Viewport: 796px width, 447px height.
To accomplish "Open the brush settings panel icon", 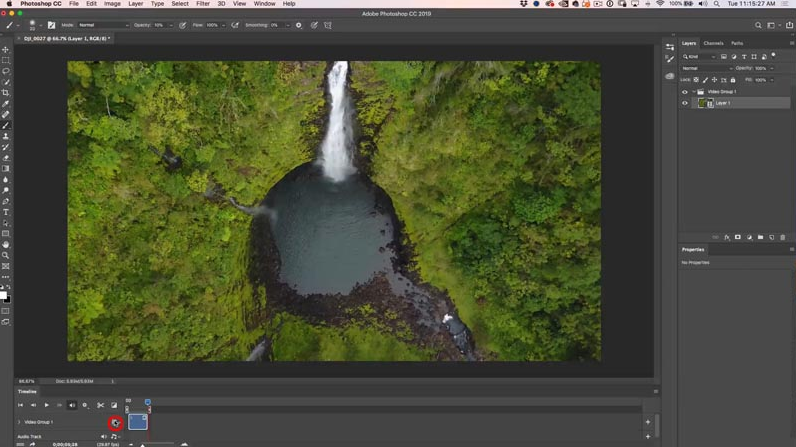I will pyautogui.click(x=51, y=25).
